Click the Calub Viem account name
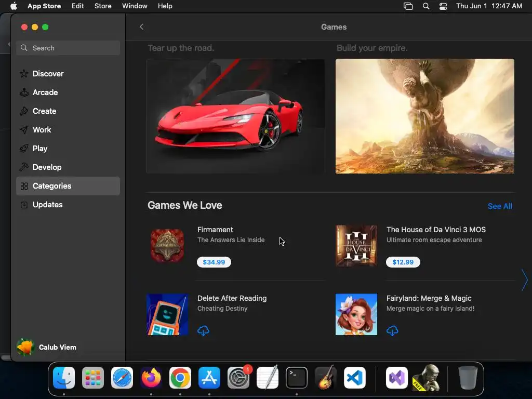The height and width of the screenshot is (399, 532). click(x=57, y=347)
